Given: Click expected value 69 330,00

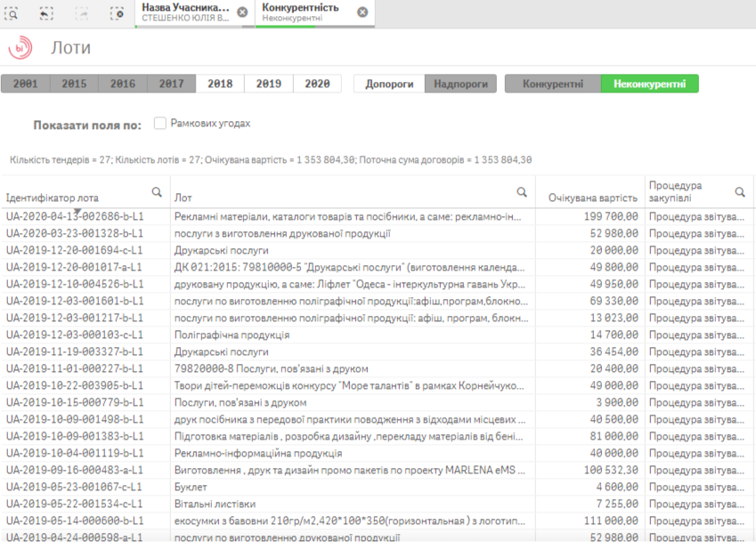Looking at the screenshot, I should click(614, 301).
